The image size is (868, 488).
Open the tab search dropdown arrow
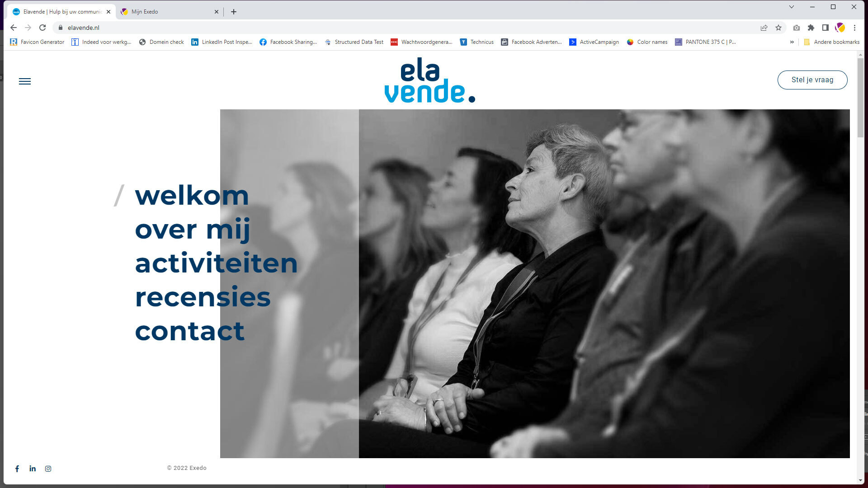point(792,7)
